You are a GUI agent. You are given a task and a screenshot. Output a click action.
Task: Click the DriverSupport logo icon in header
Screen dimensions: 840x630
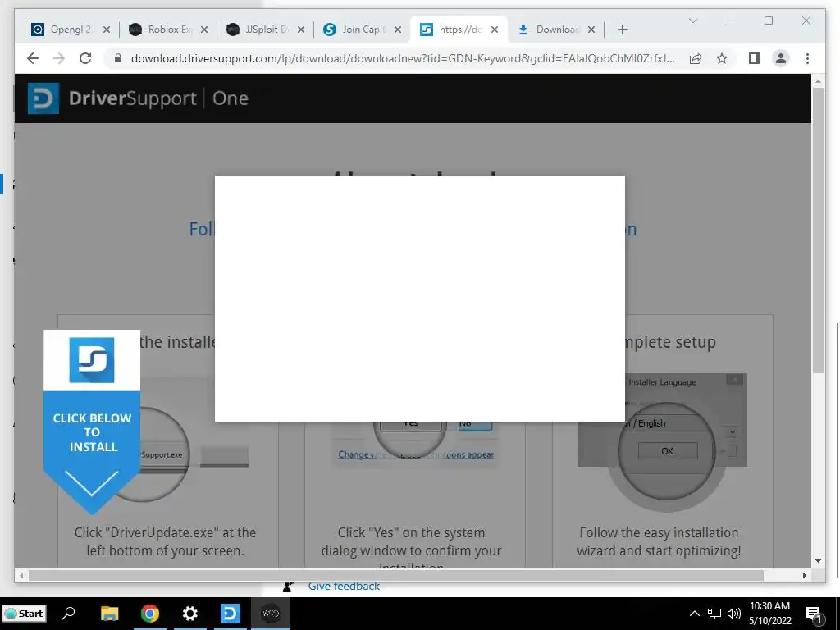43,98
